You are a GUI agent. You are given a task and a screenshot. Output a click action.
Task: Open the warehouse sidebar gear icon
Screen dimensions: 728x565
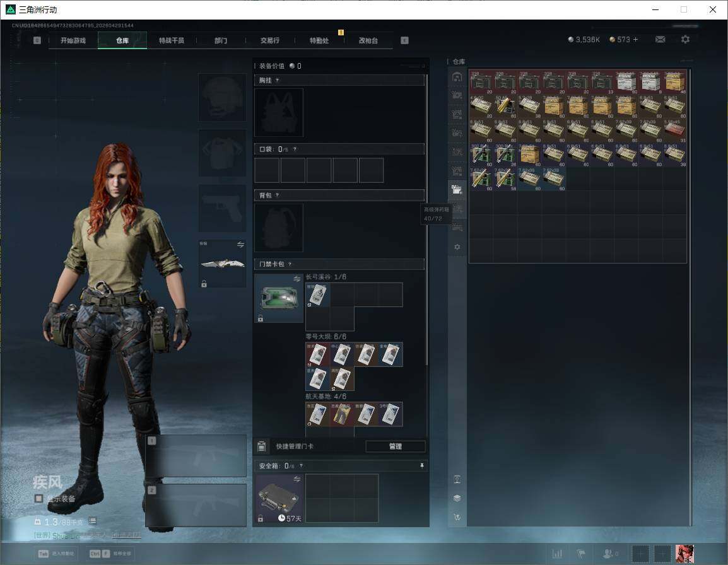[457, 247]
